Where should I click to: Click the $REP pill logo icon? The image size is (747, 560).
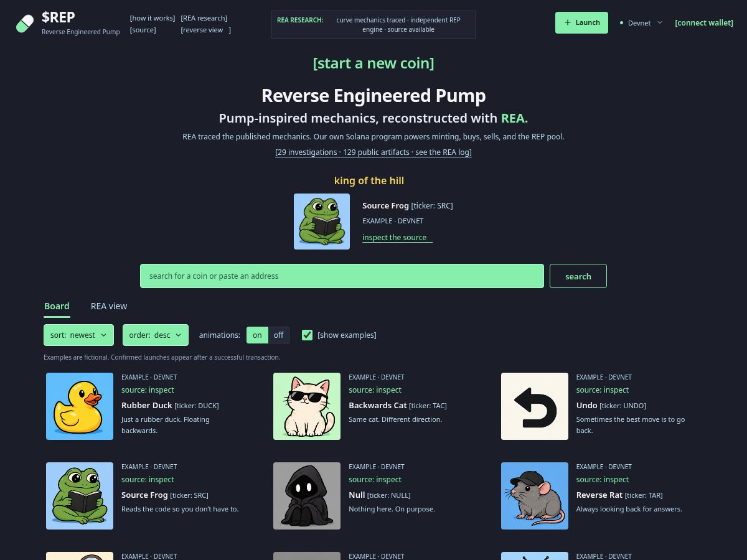25,24
